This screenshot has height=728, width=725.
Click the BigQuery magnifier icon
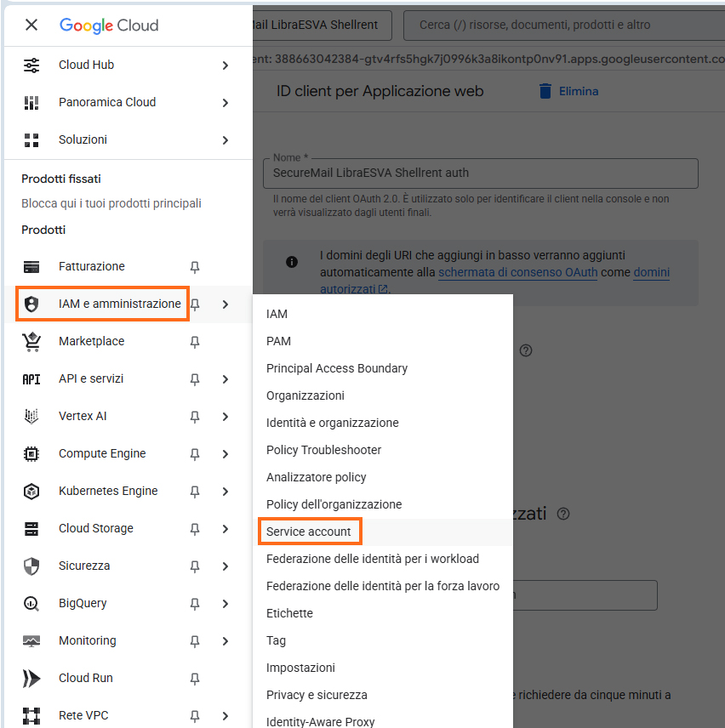tap(31, 603)
